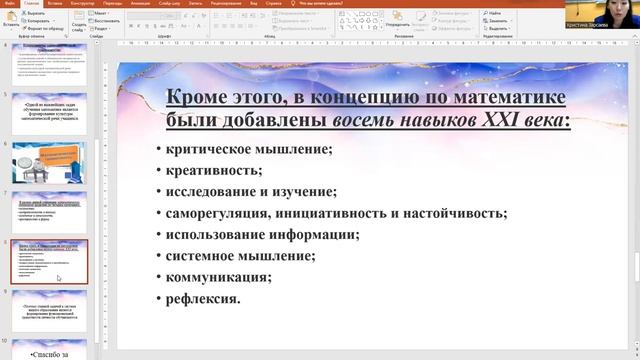
Task: Click bullet text 'критическое мышление;'
Action: (x=249, y=149)
